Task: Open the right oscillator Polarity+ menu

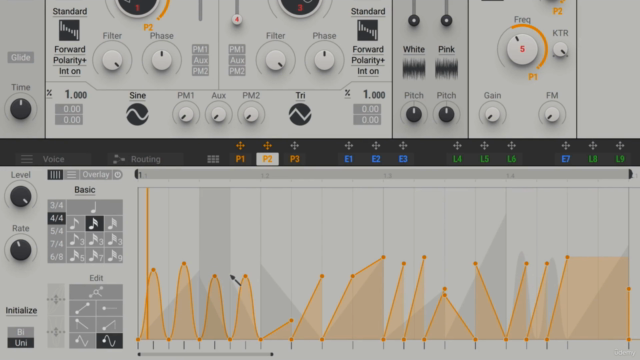Action: click(368, 60)
